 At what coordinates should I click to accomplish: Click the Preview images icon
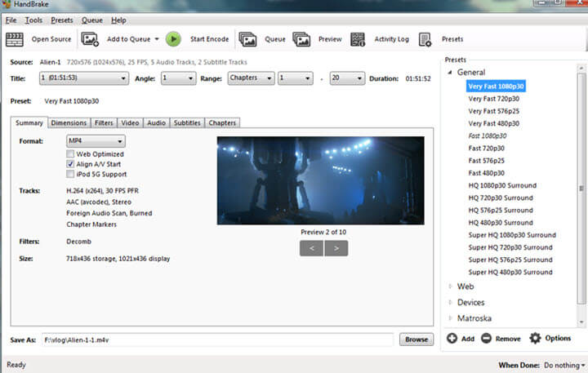pyautogui.click(x=301, y=39)
